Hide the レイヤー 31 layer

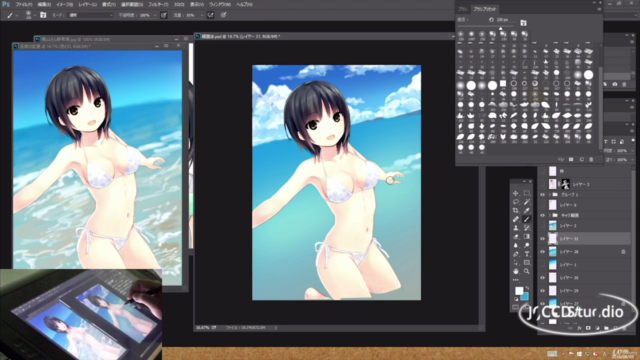click(x=542, y=239)
